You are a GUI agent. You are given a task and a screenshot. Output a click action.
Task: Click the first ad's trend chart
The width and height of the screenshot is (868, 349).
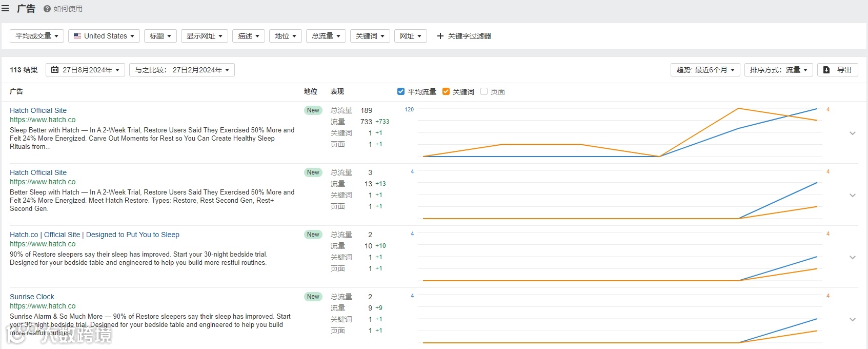coord(619,132)
